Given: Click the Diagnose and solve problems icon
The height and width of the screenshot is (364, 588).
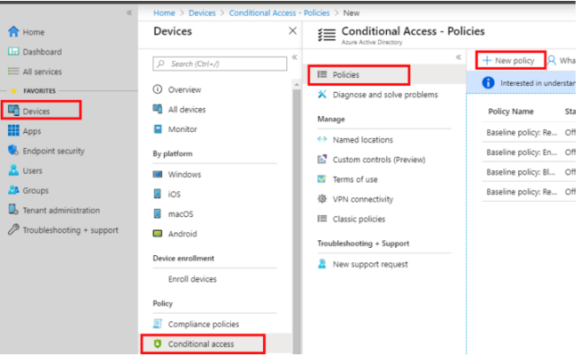Looking at the screenshot, I should click(322, 94).
